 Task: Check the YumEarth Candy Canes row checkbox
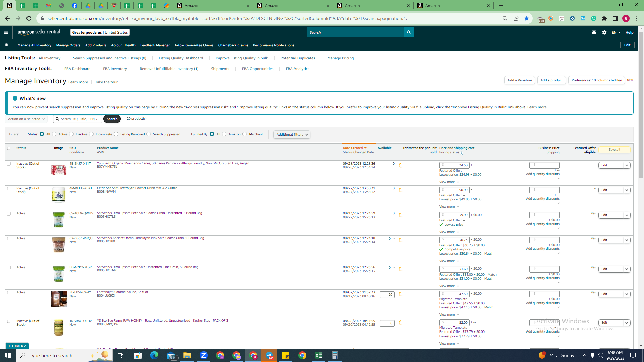9,164
